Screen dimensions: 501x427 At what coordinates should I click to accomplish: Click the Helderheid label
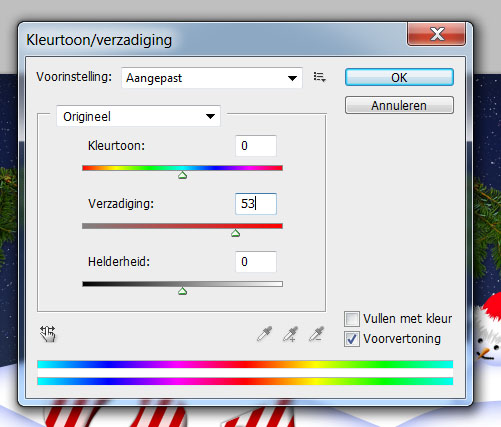click(119, 262)
